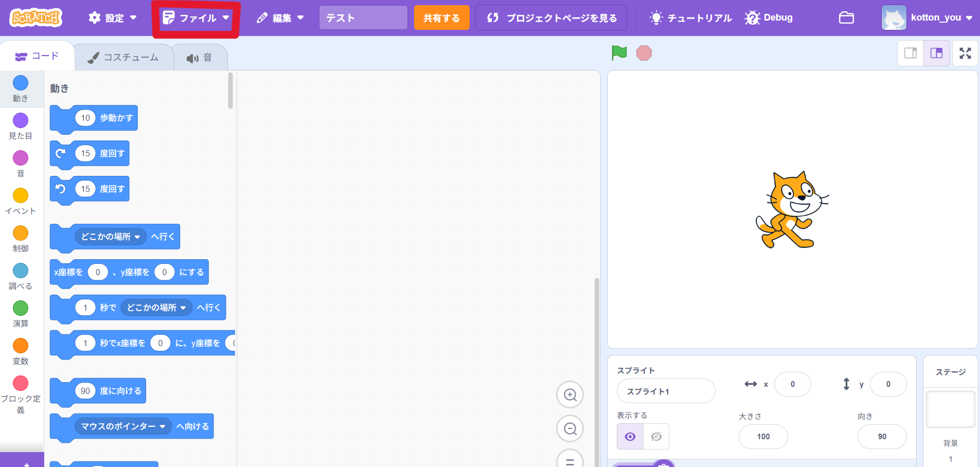Screen dimensions: 980x467
Task: Zoom in on the code workspace
Action: [569, 394]
